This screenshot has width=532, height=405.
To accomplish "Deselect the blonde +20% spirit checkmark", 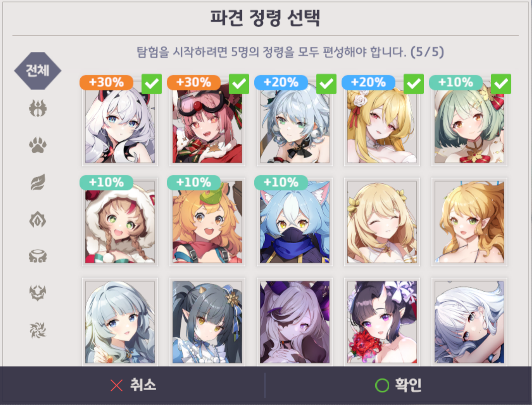I will [x=414, y=84].
